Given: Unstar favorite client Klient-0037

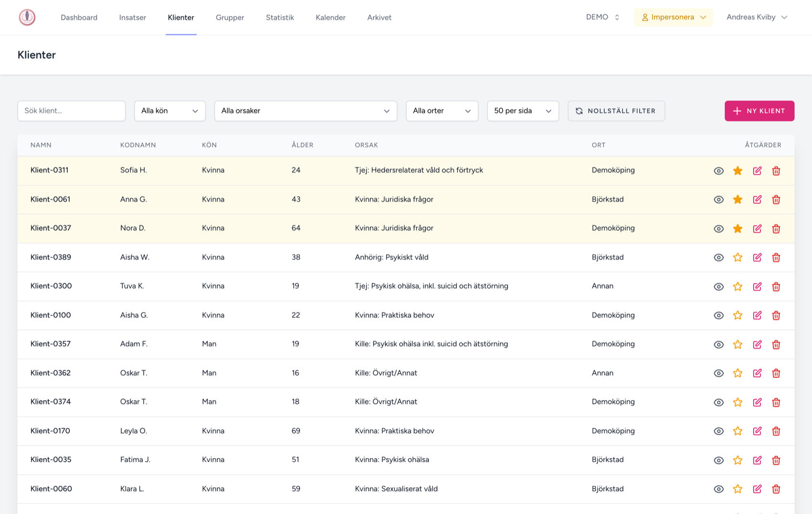Looking at the screenshot, I should (x=737, y=228).
